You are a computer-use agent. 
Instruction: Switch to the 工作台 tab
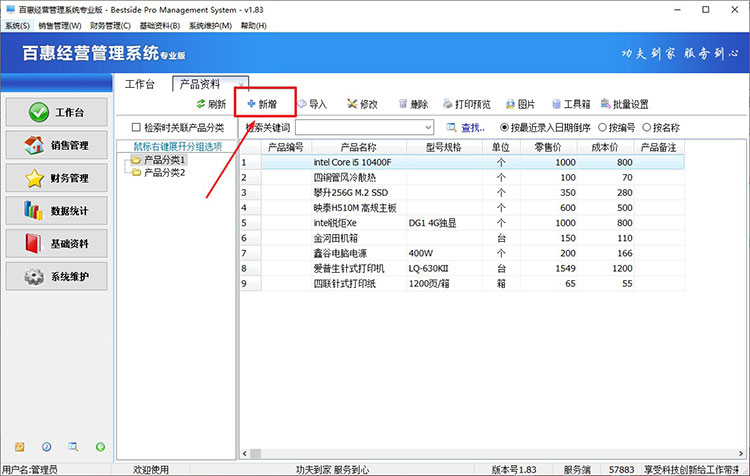pyautogui.click(x=140, y=84)
